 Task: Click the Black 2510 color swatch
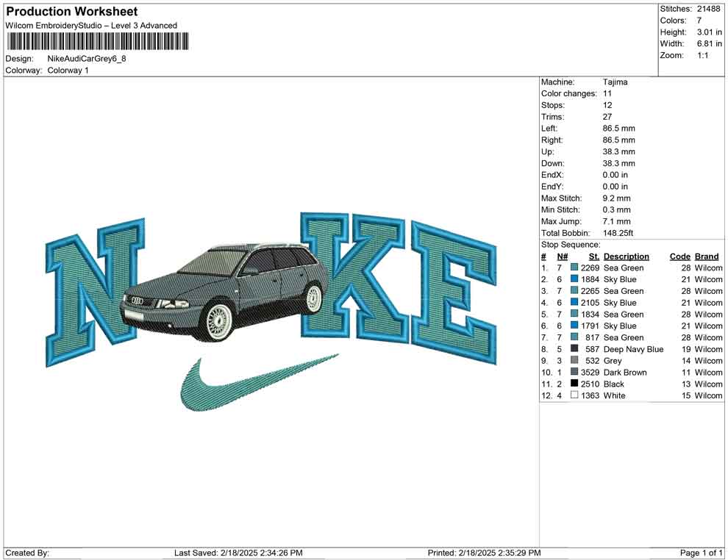click(x=574, y=384)
